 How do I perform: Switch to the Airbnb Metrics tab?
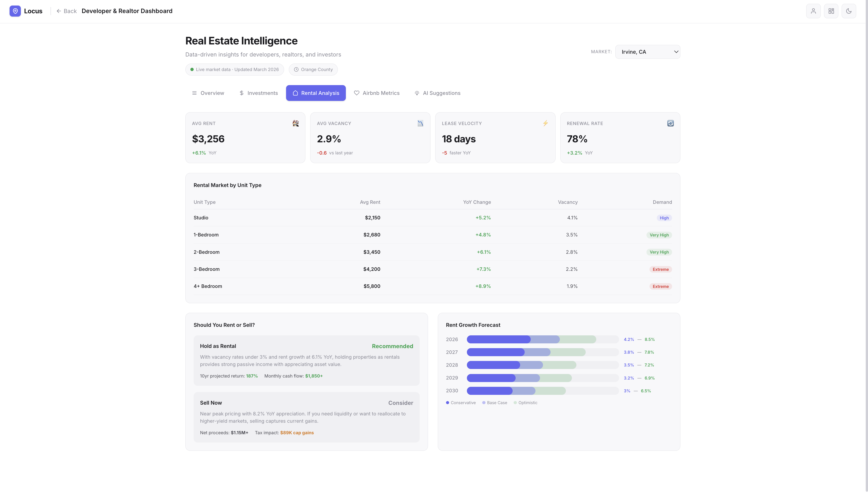click(x=376, y=93)
